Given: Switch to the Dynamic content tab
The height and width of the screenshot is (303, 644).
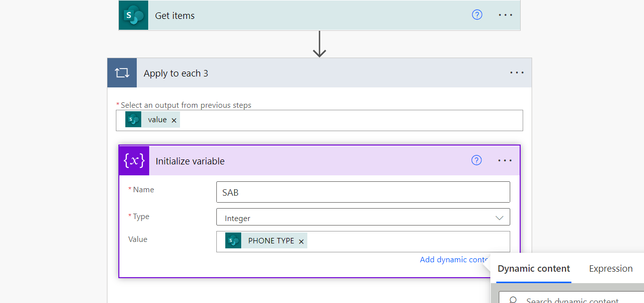Looking at the screenshot, I should point(534,269).
